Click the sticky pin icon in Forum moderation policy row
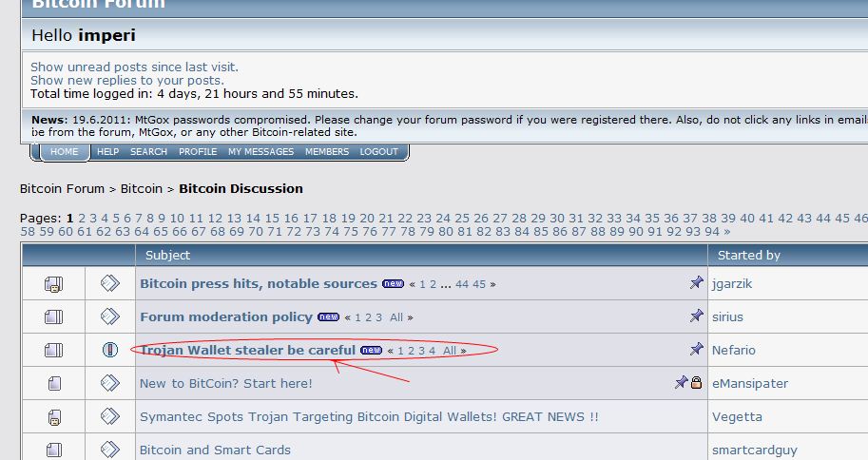This screenshot has width=868, height=460. [696, 316]
